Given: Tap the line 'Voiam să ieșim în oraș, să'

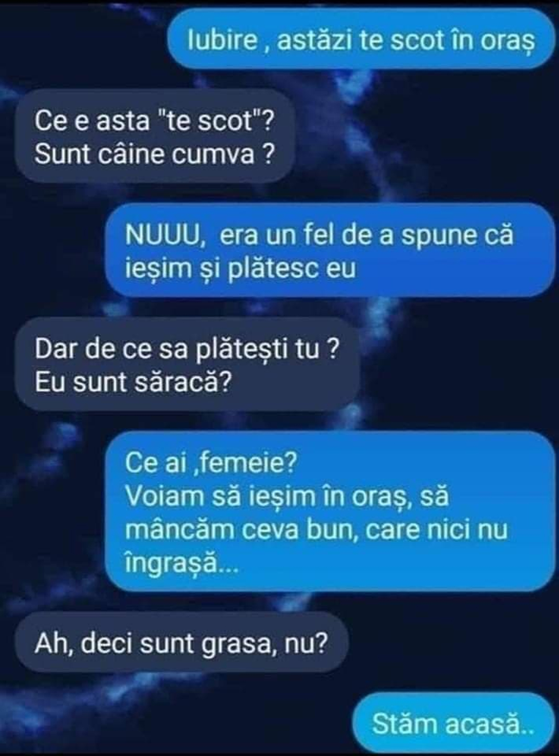Looking at the screenshot, I should click(287, 496).
